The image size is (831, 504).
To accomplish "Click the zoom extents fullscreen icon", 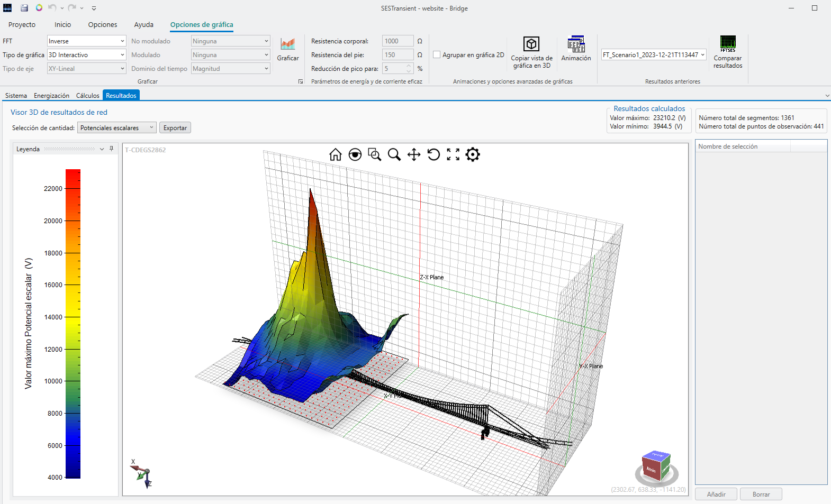I will (453, 154).
